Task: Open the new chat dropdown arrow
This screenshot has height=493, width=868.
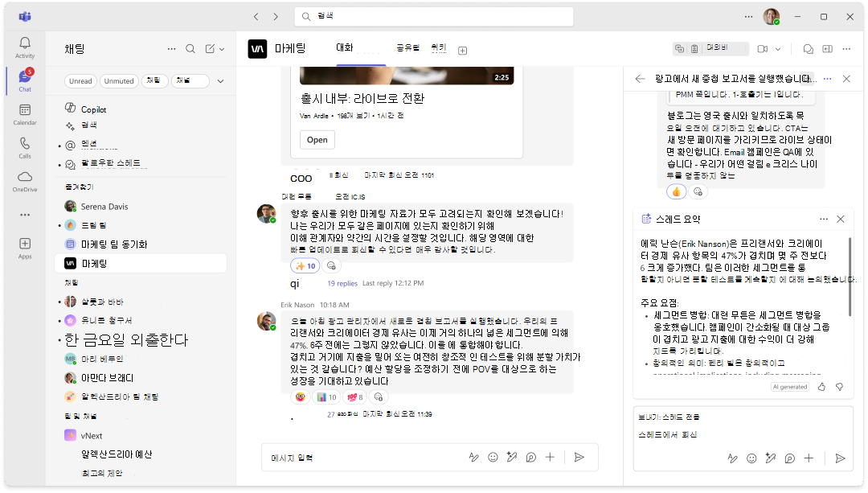Action: [222, 49]
